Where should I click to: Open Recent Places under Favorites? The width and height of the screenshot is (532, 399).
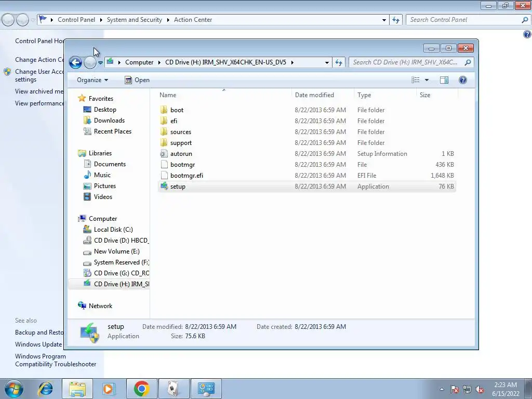[113, 131]
